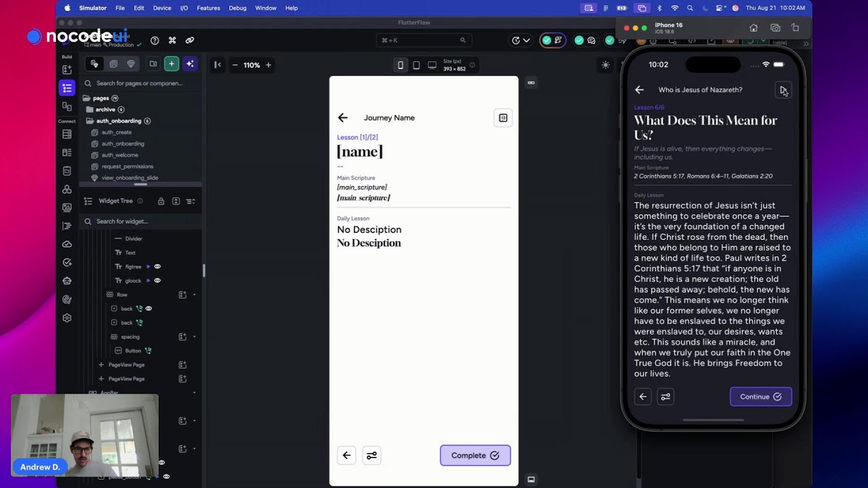Screen dimensions: 868x488
Task: Open the Features menu
Action: [x=208, y=8]
